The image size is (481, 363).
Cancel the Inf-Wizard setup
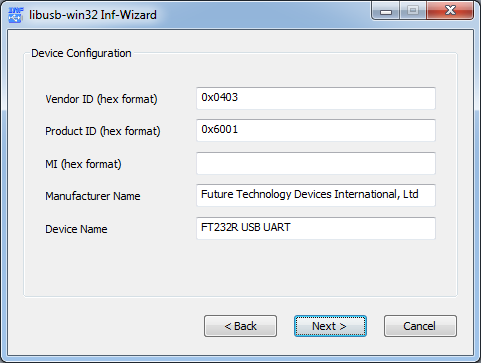point(420,326)
